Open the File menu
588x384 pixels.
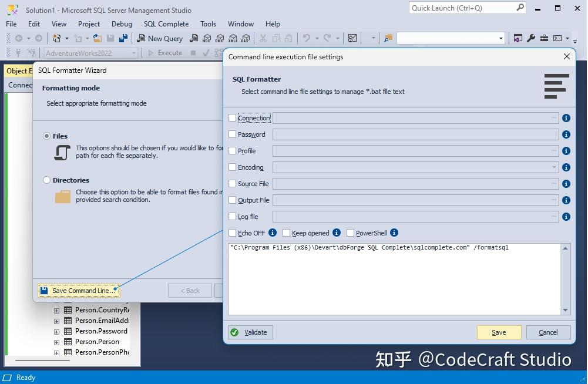(x=11, y=24)
